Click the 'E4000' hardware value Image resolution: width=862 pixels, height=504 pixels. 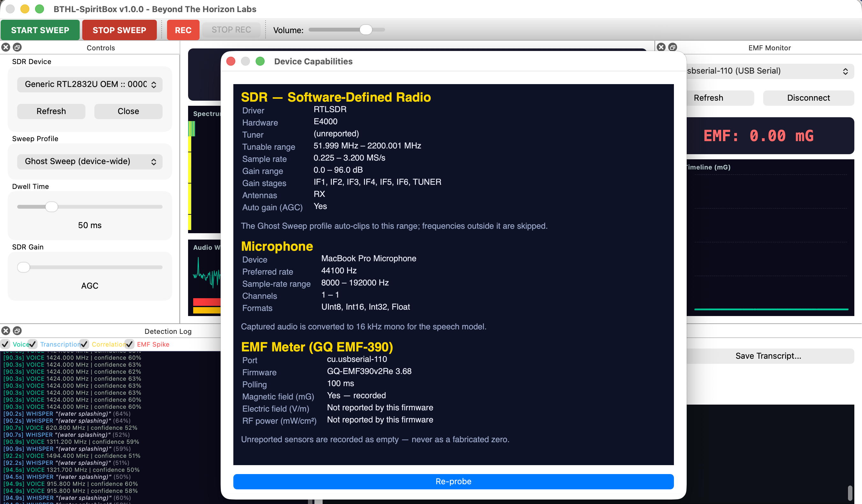pyautogui.click(x=325, y=121)
